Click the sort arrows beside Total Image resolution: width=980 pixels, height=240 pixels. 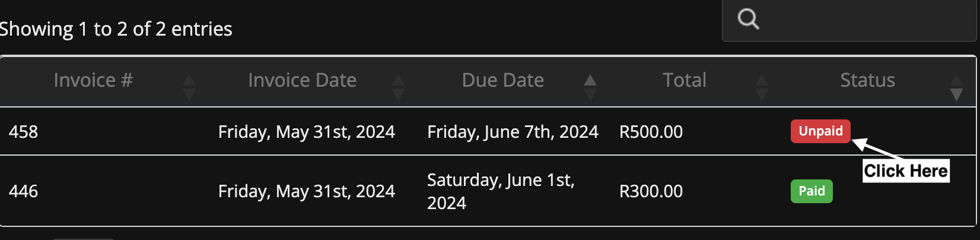762,87
